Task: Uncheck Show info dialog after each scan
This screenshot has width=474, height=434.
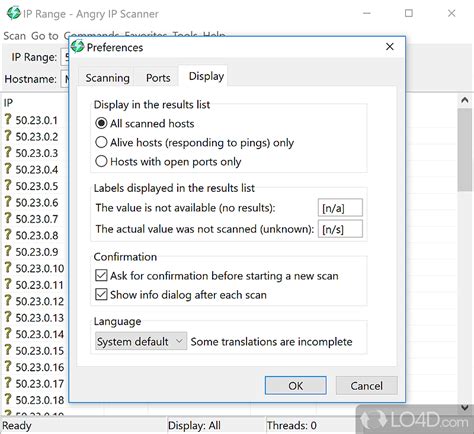Action: point(101,295)
